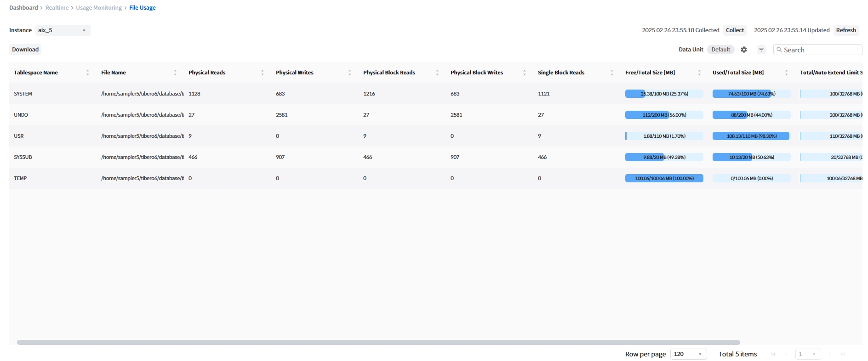This screenshot has width=868, height=361.
Task: Sort by the Physical Reads column icon
Action: pos(262,73)
